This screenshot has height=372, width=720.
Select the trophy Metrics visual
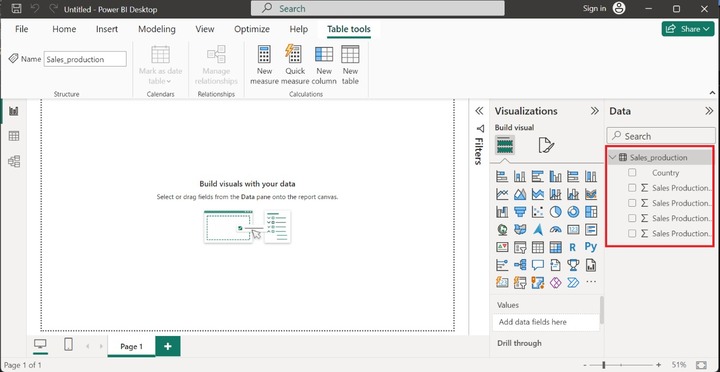[573, 265]
